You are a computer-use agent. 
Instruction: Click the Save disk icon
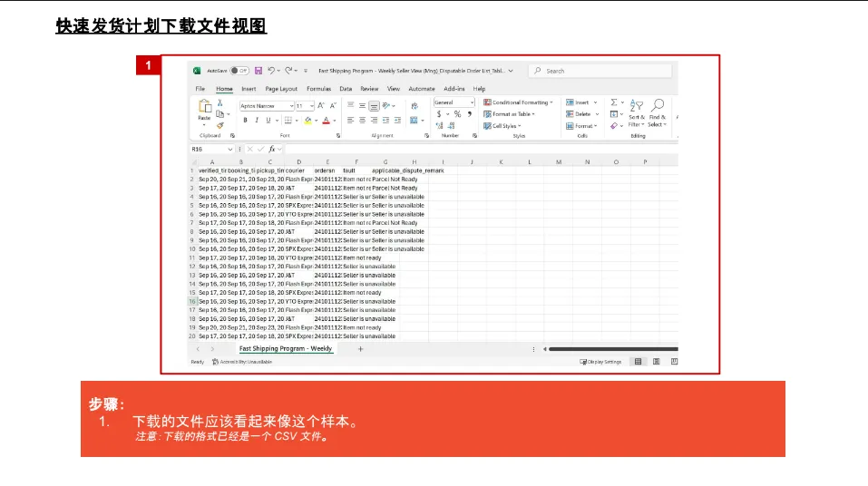tap(258, 71)
